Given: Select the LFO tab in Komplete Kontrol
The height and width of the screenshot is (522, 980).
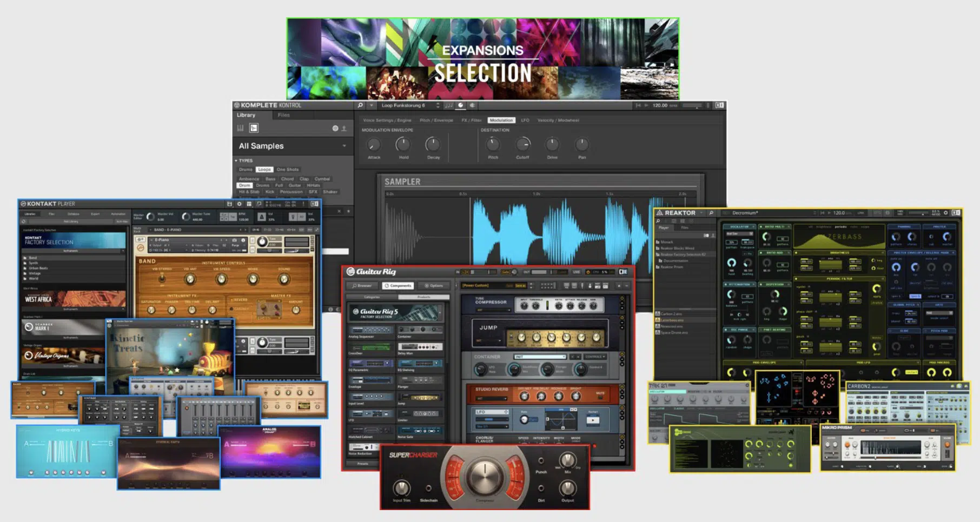Looking at the screenshot, I should (525, 121).
